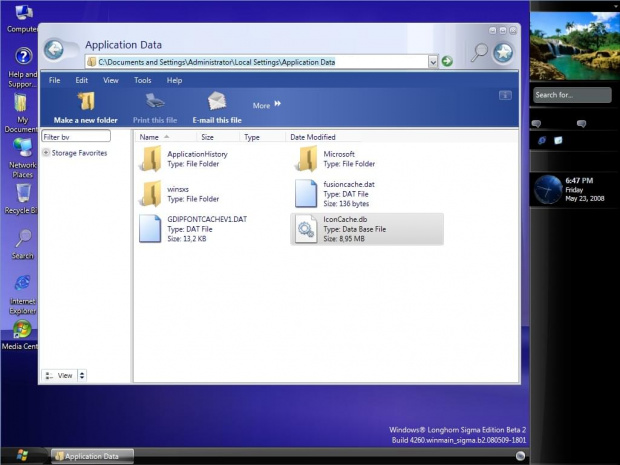
Task: Launch Internet Explorer from desktop
Action: [x=23, y=284]
